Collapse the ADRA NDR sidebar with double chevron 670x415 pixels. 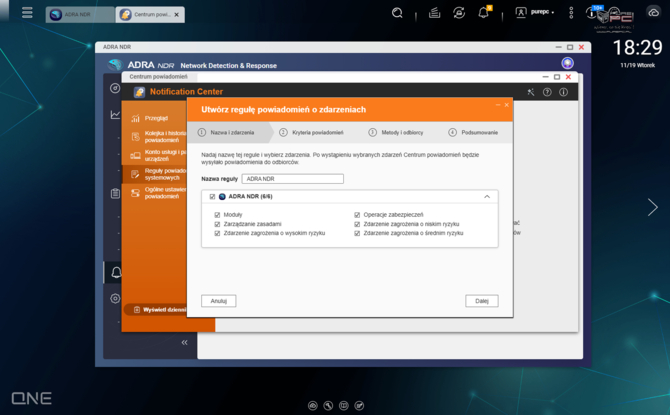[184, 342]
